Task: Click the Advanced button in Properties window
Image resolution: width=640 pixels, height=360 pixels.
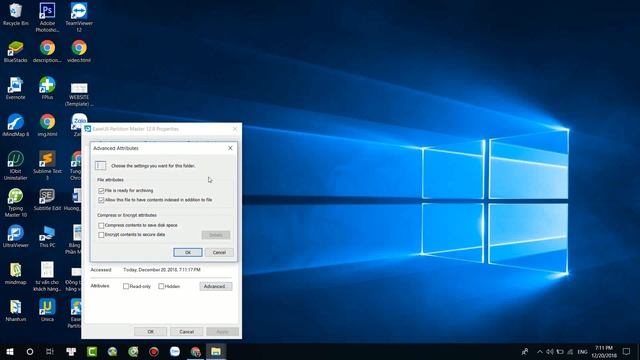Action: coord(216,286)
